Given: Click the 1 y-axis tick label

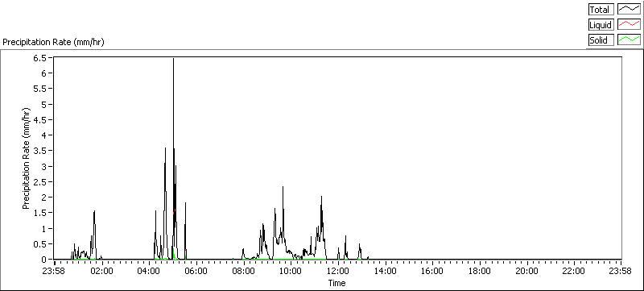Looking at the screenshot, I should pyautogui.click(x=43, y=228).
